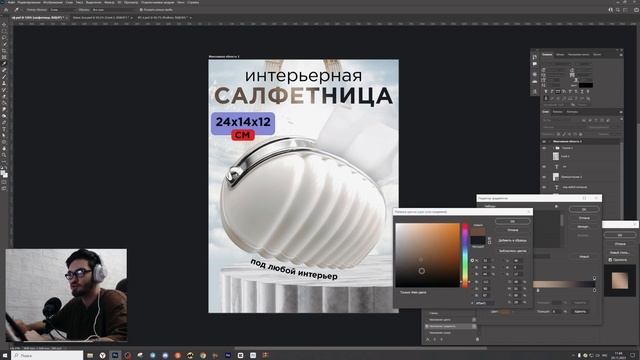Select the Lasso tool
Image resolution: width=640 pixels, height=360 pixels.
pyautogui.click(x=4, y=38)
